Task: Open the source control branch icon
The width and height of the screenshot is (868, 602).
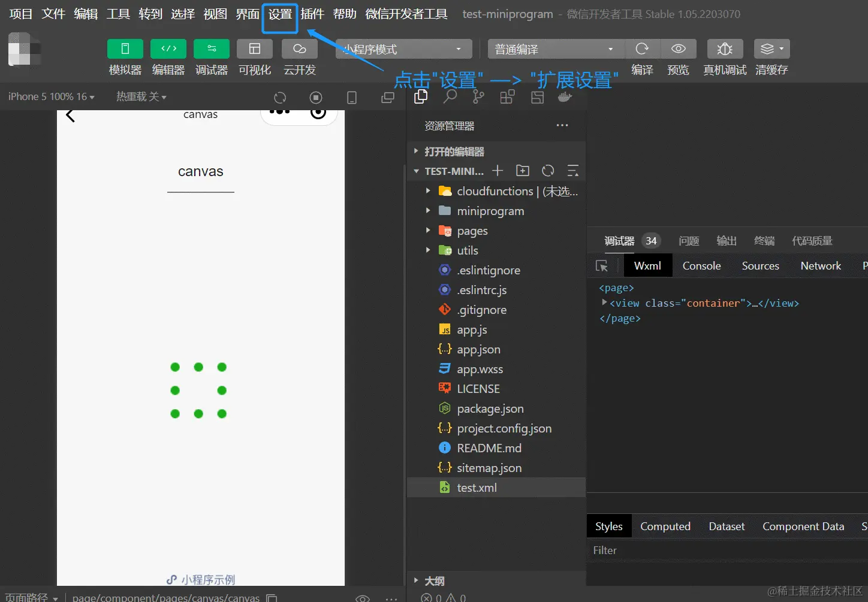Action: [x=478, y=96]
